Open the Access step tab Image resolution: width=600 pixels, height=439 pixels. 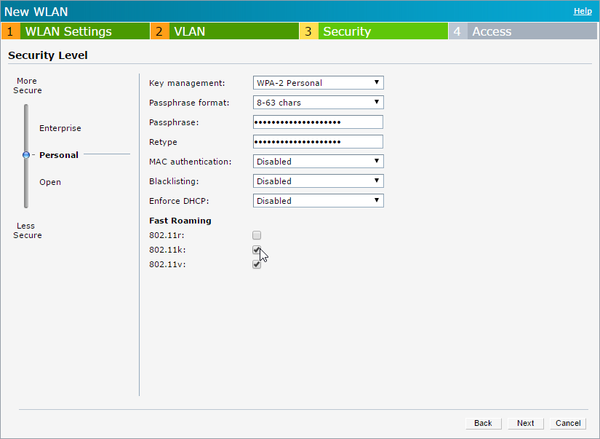[x=523, y=31]
